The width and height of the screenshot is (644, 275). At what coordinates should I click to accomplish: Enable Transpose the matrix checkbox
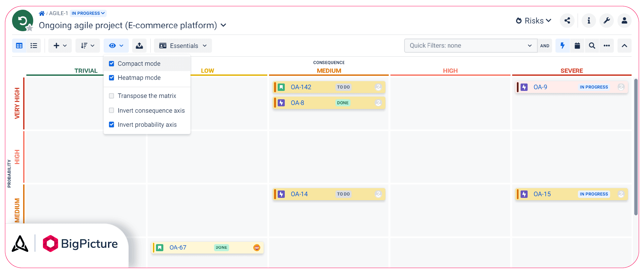112,96
